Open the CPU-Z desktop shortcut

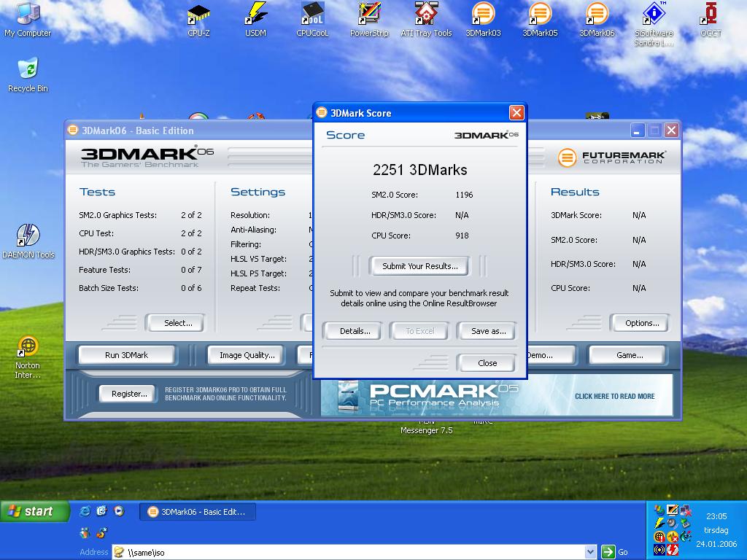[198, 15]
